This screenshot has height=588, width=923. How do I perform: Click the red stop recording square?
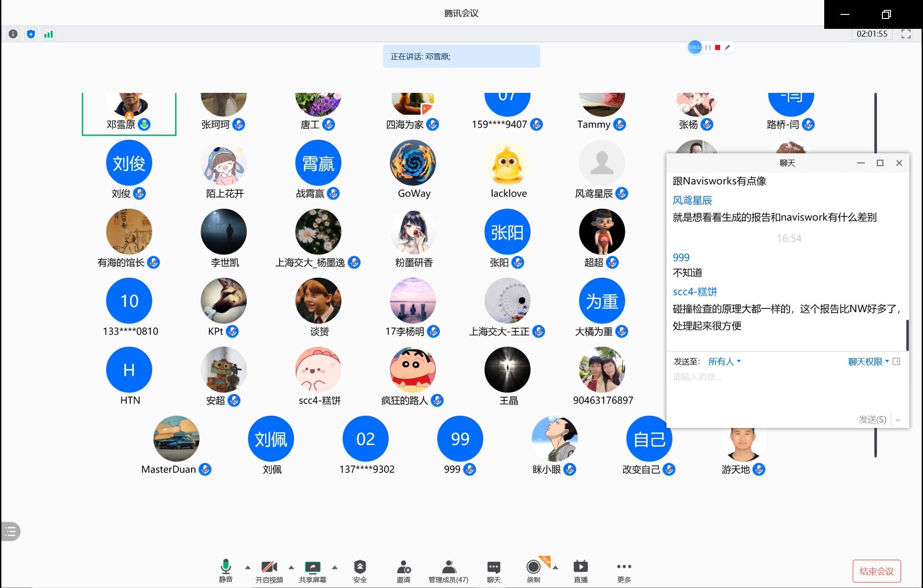pyautogui.click(x=717, y=47)
